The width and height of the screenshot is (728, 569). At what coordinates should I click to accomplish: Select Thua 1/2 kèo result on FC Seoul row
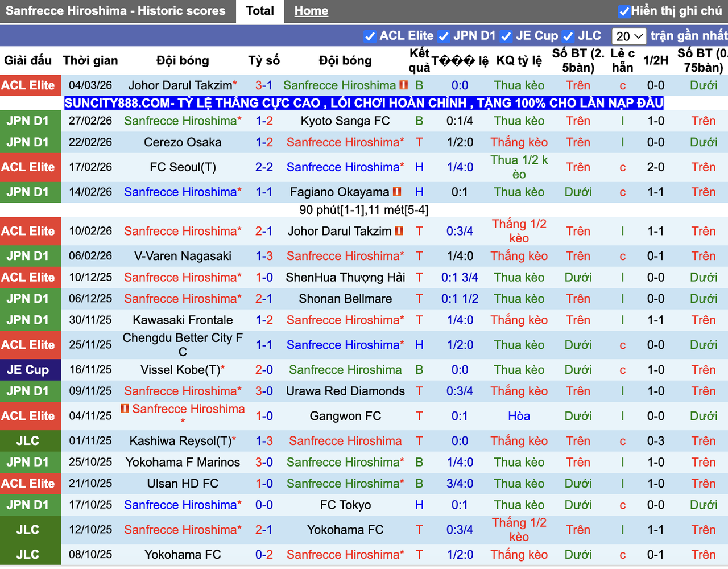coord(519,167)
